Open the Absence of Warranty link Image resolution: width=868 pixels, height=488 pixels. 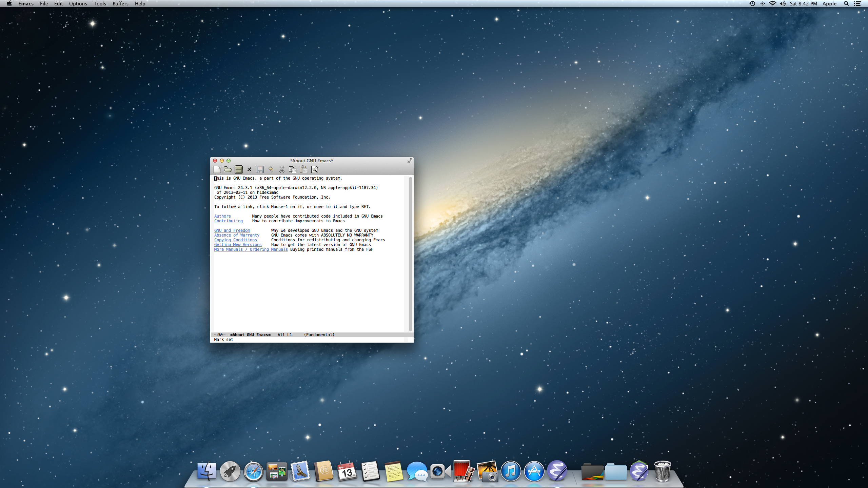pos(237,235)
